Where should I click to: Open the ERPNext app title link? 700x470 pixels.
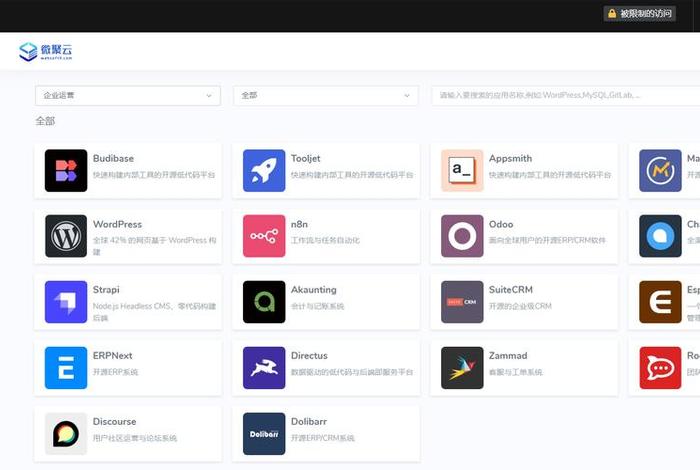[x=113, y=356]
